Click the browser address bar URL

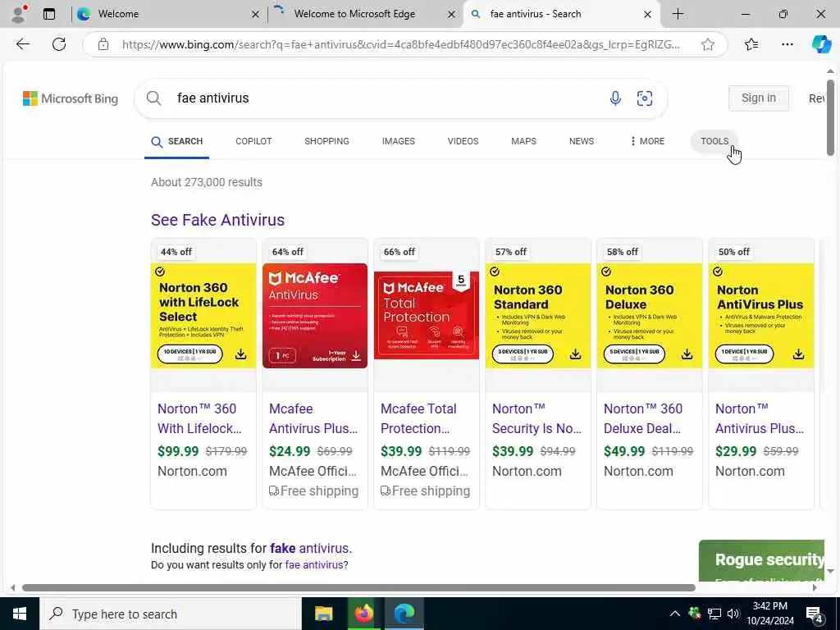click(400, 44)
